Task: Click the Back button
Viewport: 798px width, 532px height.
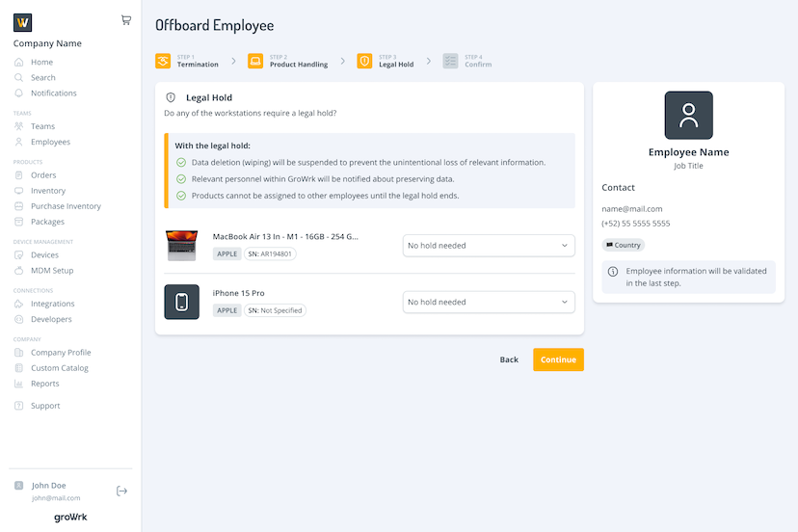Action: tap(509, 359)
